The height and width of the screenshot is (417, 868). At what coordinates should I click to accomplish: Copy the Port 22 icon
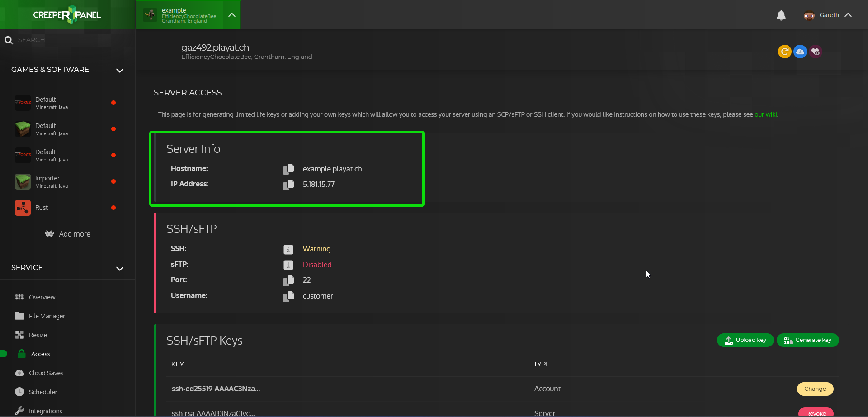(288, 280)
